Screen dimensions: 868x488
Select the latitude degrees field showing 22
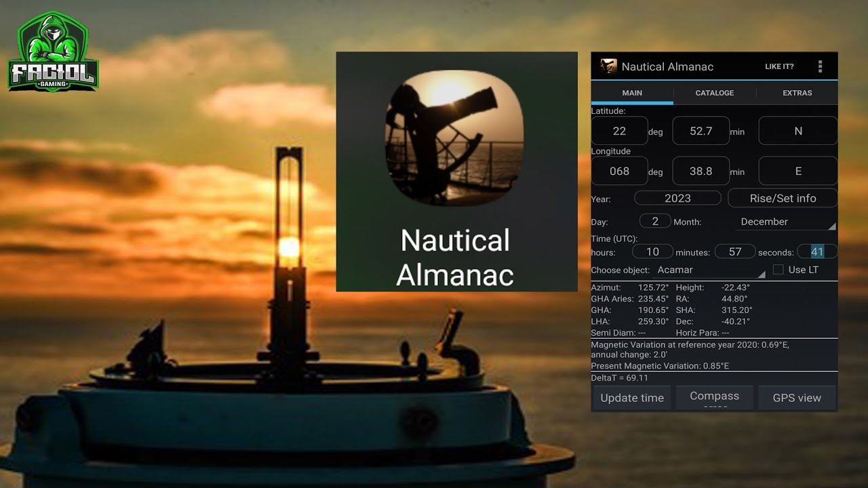tap(619, 131)
